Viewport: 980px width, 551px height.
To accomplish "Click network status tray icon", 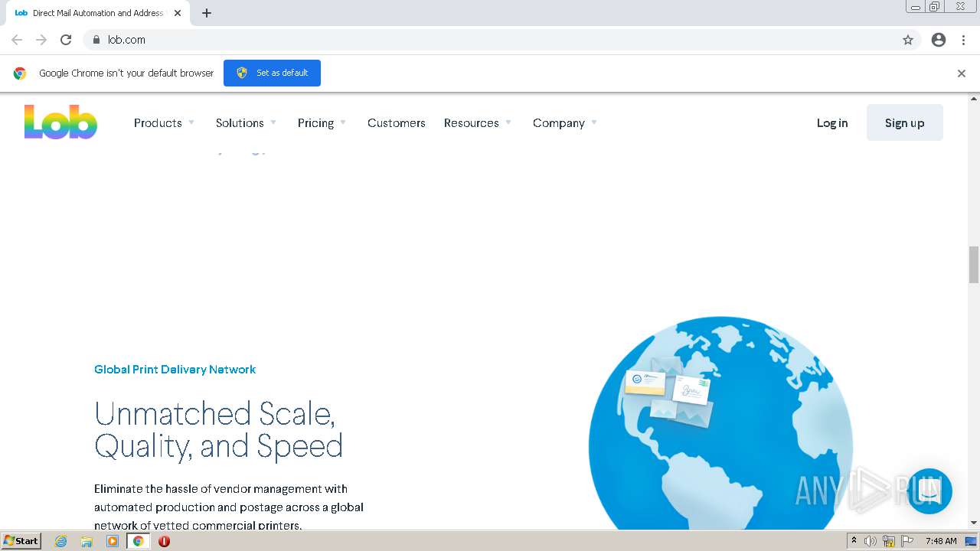I will click(x=889, y=541).
